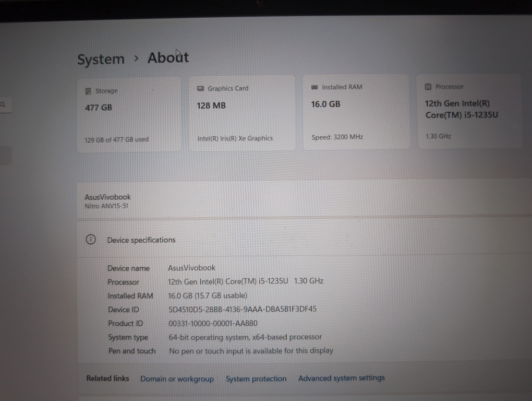This screenshot has width=532, height=401.
Task: Open System protection link
Action: 256,379
